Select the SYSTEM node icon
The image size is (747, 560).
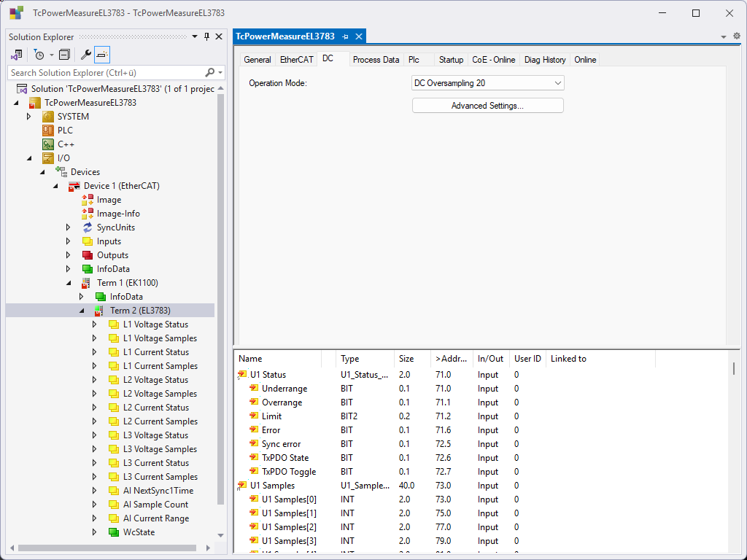pos(48,117)
